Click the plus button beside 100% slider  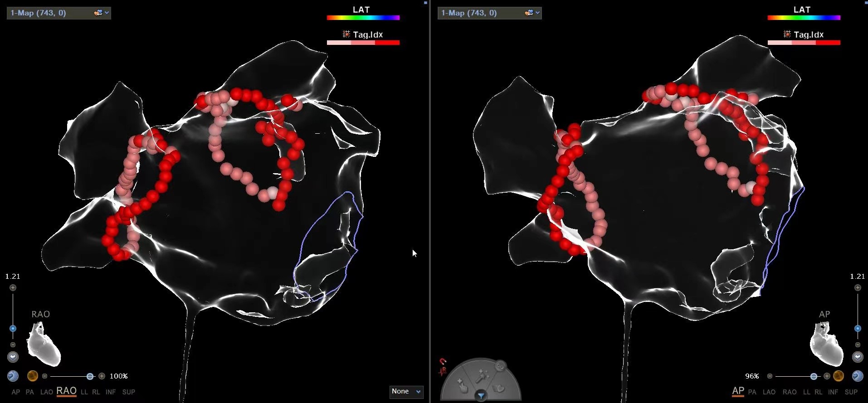(x=102, y=376)
